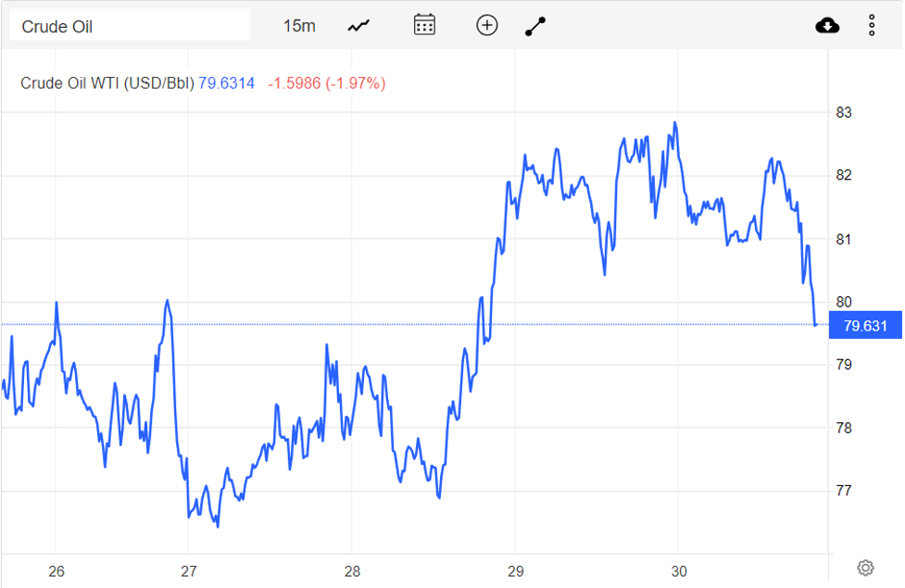
Task: Change the line chart type
Action: pos(358,26)
